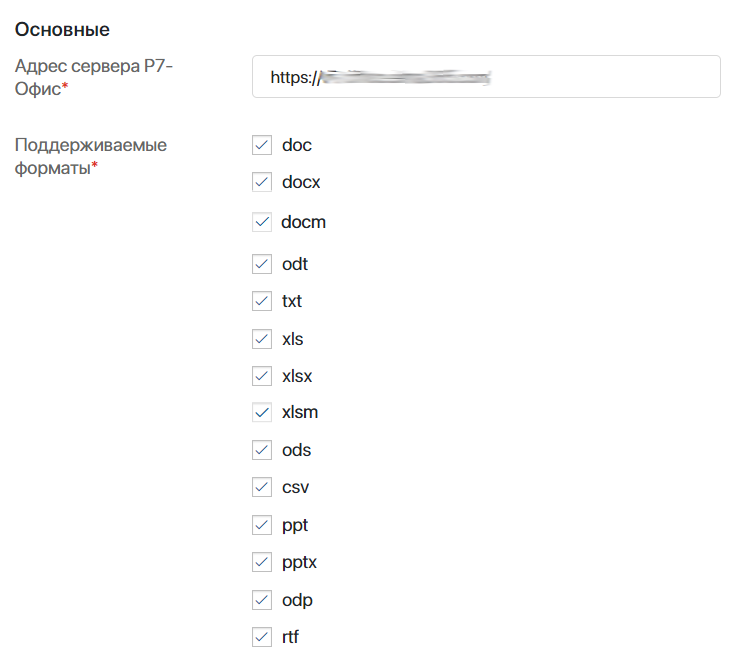Disable the docm format option
This screenshot has height=661, width=735.
pos(262,222)
